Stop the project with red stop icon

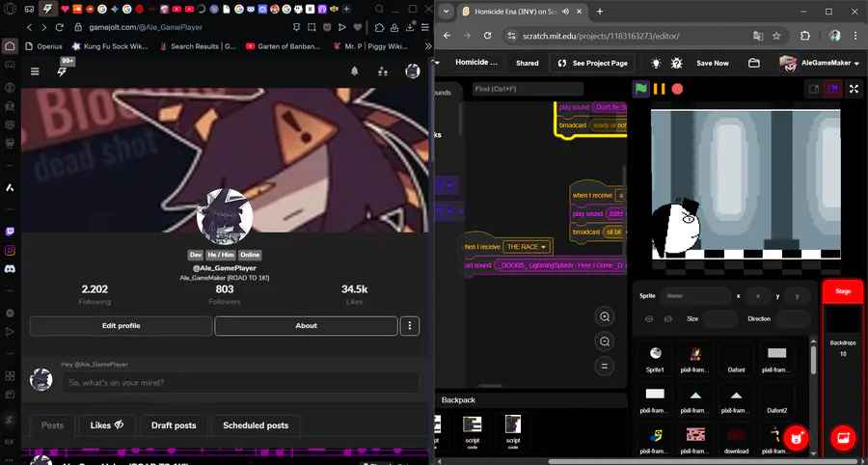tap(677, 89)
